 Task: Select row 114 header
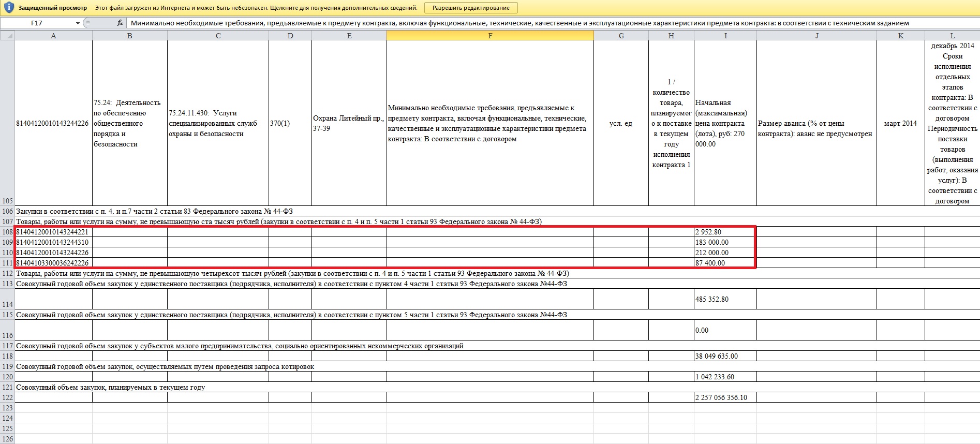click(x=7, y=299)
